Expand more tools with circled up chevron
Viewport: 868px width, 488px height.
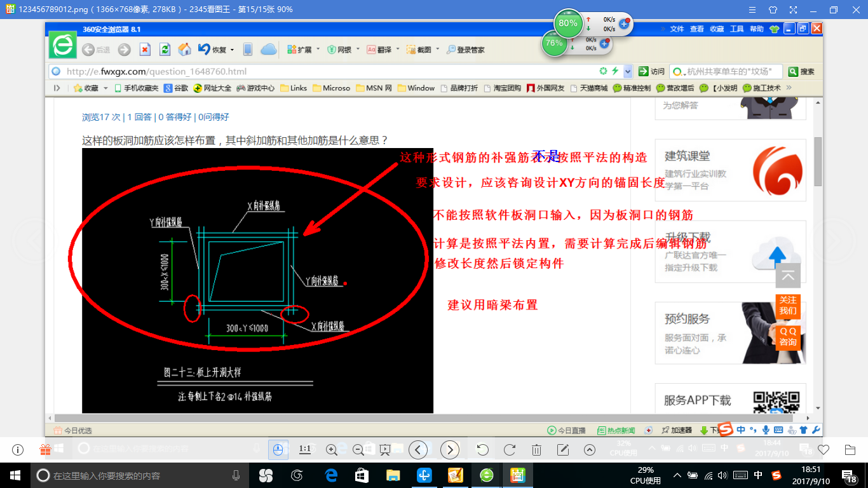589,450
